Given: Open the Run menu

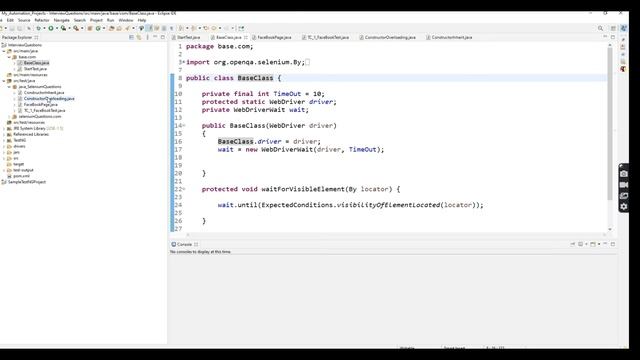Looking at the screenshot, I should (x=111, y=20).
